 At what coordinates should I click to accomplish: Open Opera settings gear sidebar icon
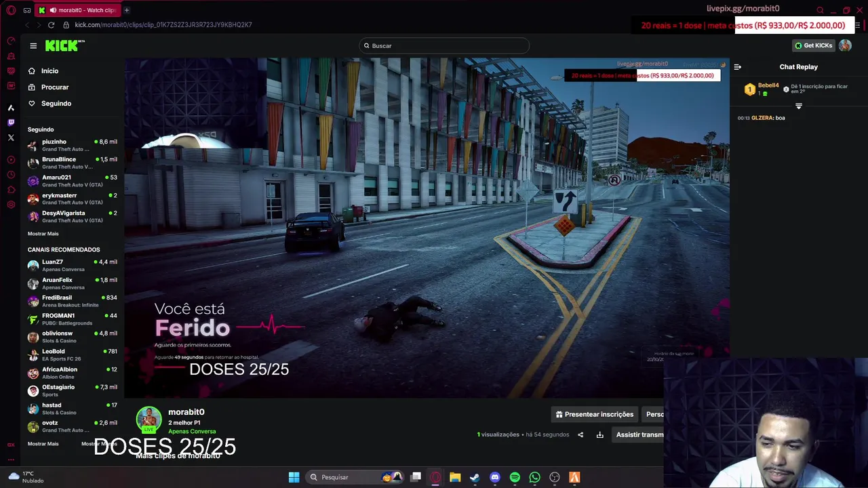point(11,205)
